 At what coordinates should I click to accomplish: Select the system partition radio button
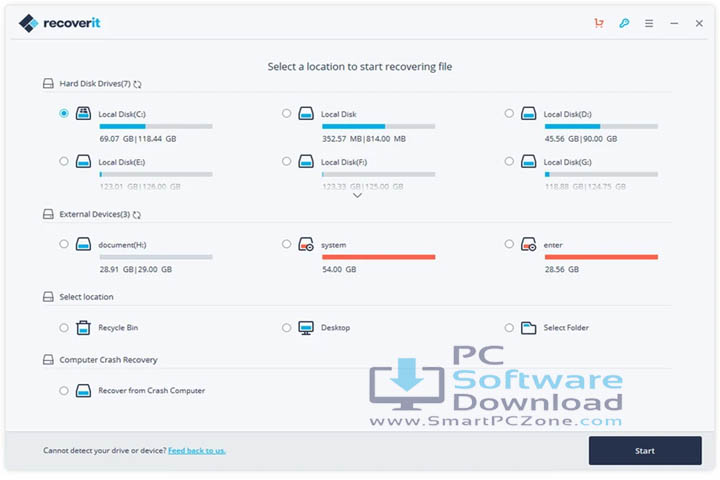click(287, 244)
